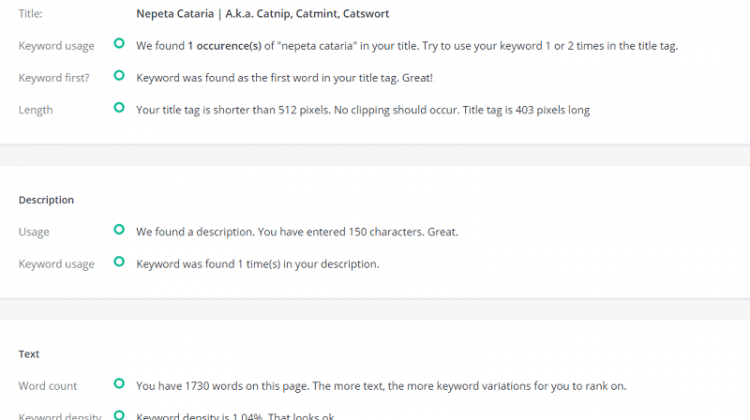Click the Length label
Viewport: 750px width, 420px height.
click(36, 110)
